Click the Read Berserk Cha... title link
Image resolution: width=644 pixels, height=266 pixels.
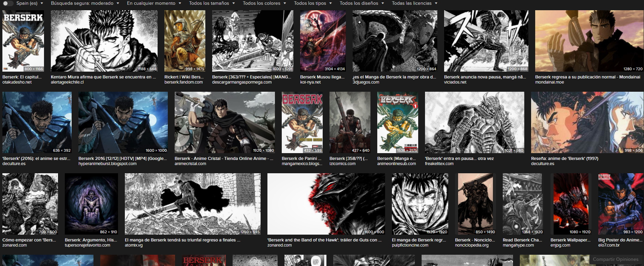pyautogui.click(x=522, y=240)
